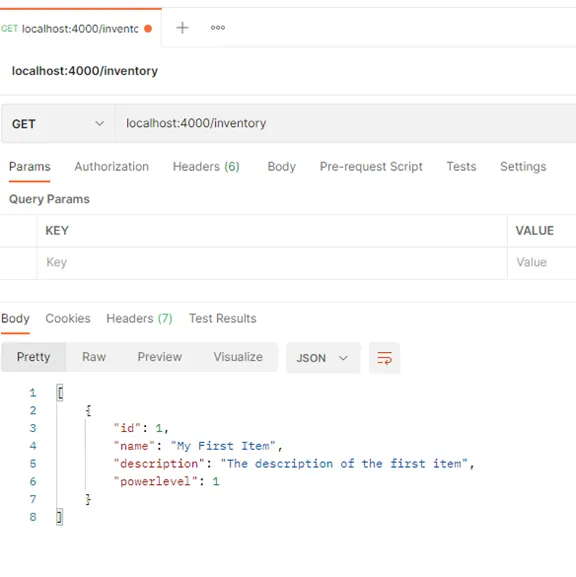The image size is (576, 577).
Task: Switch to the Params tab
Action: pos(29,167)
